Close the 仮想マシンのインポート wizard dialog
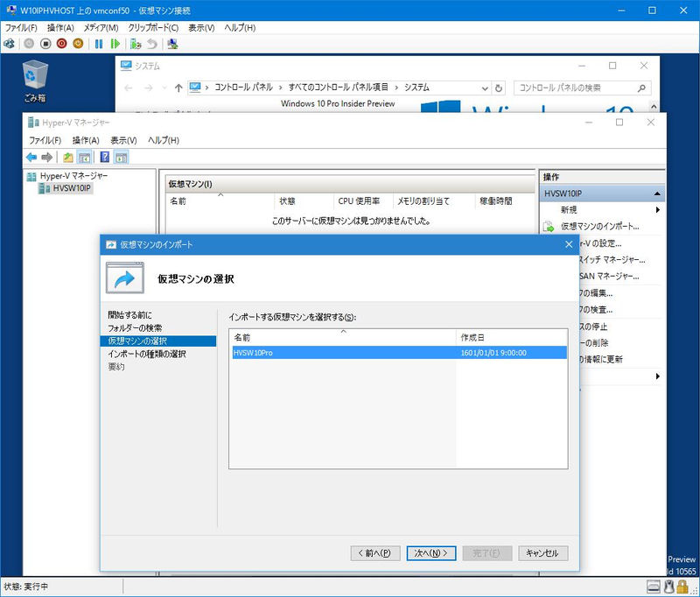The image size is (700, 597). point(569,245)
